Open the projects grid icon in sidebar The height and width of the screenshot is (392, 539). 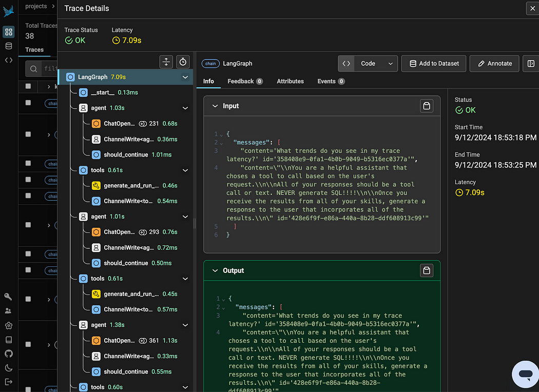9,32
